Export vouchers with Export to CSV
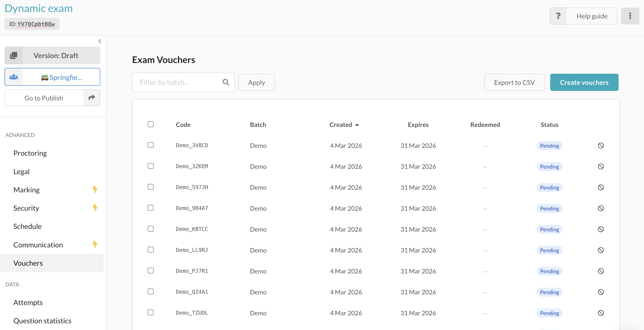 (514, 82)
